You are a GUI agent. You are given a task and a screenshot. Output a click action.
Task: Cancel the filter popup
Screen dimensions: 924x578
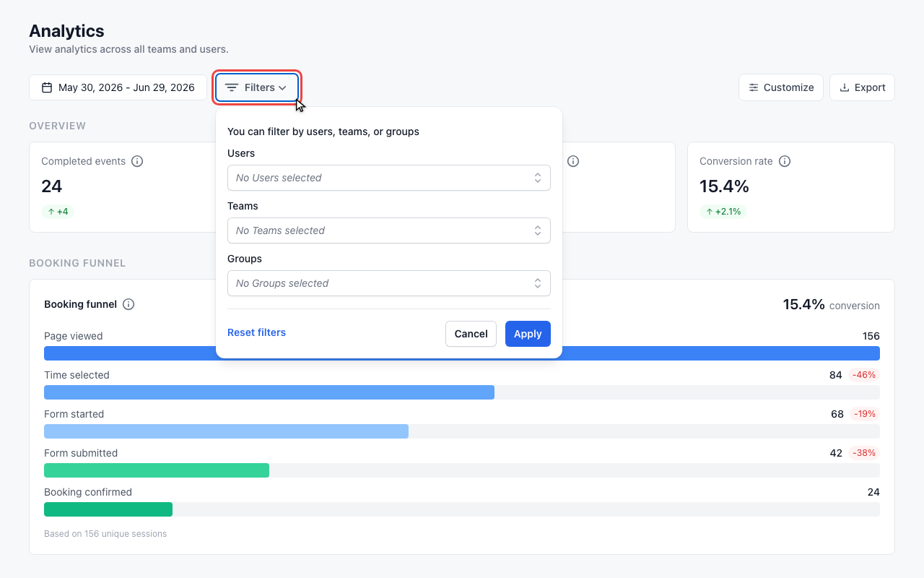(x=471, y=334)
